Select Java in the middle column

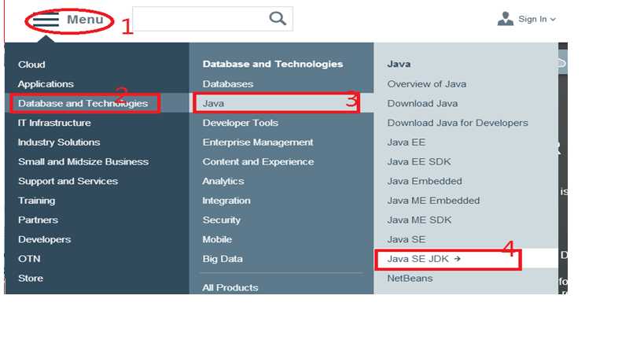pos(214,103)
